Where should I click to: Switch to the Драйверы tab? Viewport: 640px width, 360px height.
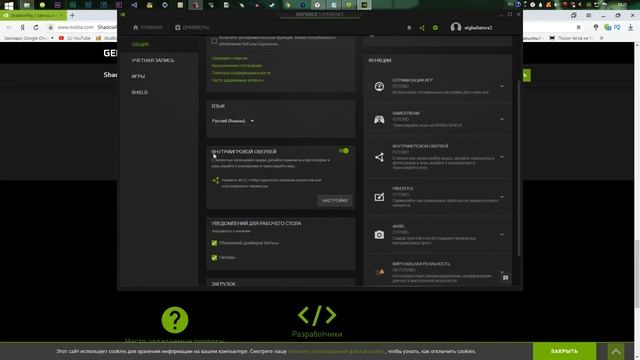click(192, 27)
